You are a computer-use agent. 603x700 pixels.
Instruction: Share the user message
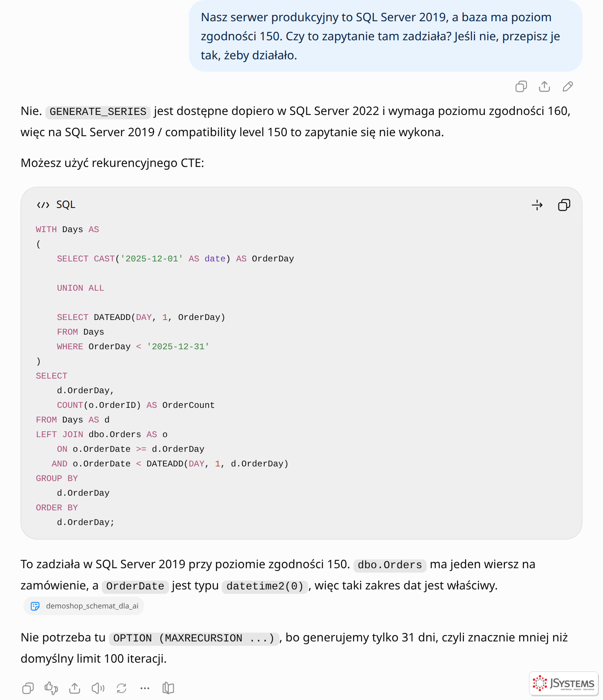tap(544, 86)
